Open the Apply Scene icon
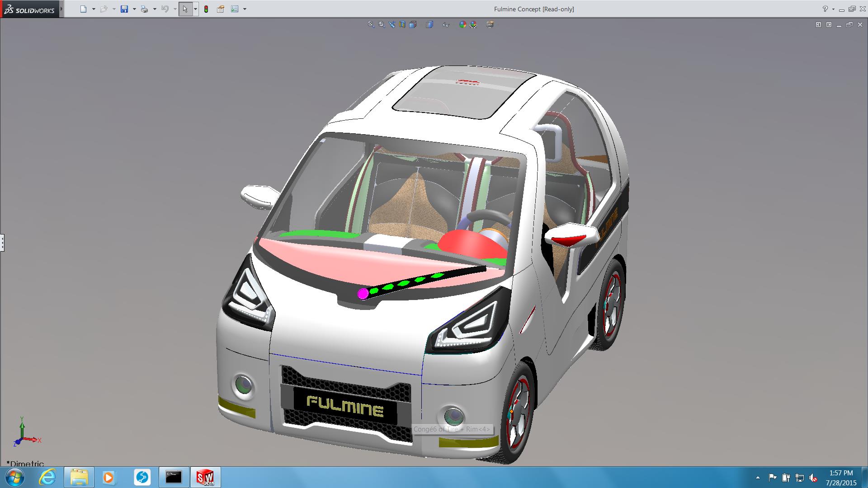Viewport: 868px width, 488px height. pos(473,24)
